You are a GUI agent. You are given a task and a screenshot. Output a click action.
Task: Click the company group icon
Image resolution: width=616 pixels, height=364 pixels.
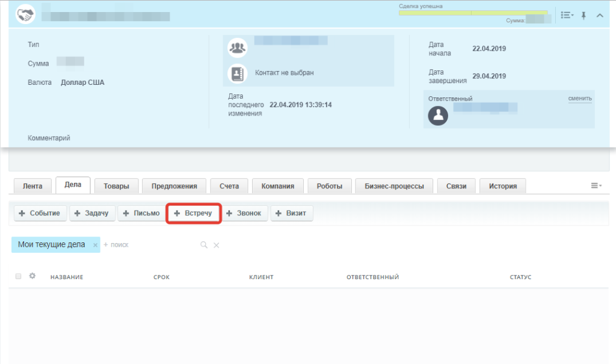(237, 48)
